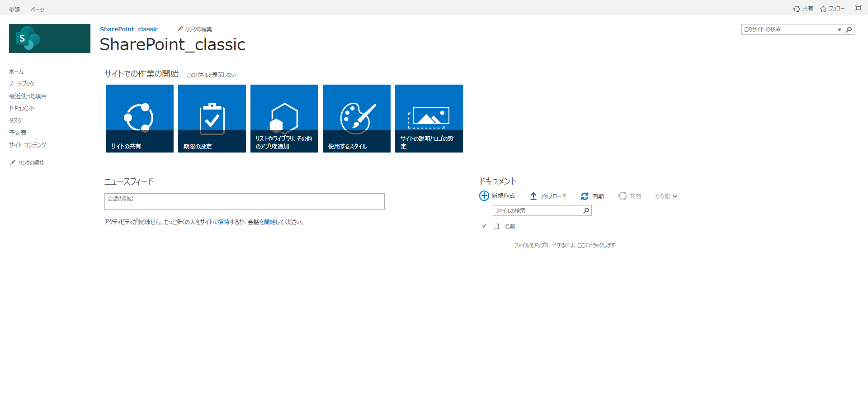Click リンクの編集 next to breadcrumb
Screen dimensions: 868x401
click(199, 29)
